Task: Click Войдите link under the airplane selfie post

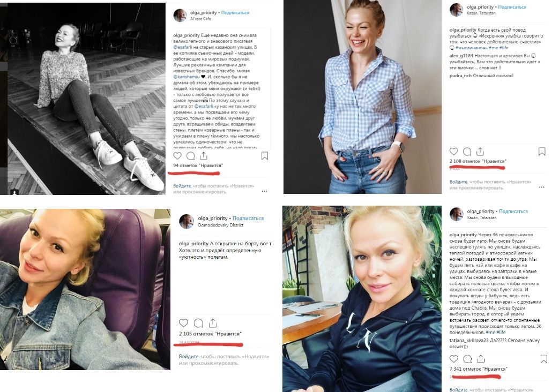Action: [189, 357]
